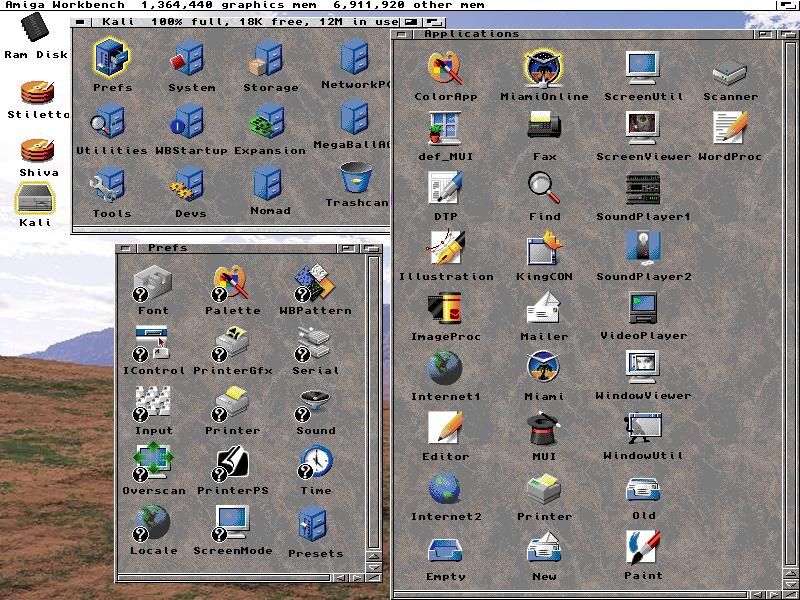The height and width of the screenshot is (600, 800).
Task: Open the Font preferences icon
Action: [x=152, y=284]
